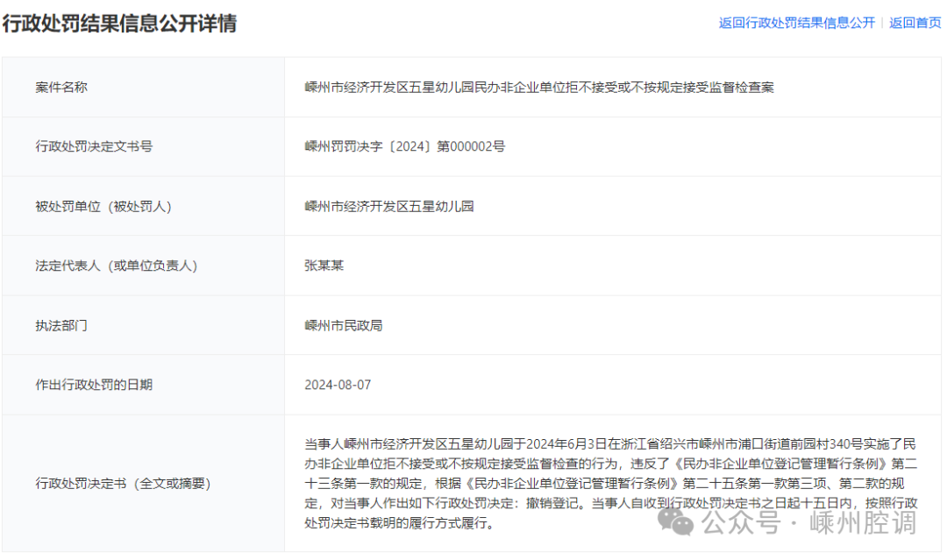
Task: Select the name 张某某
Action: coord(324,266)
